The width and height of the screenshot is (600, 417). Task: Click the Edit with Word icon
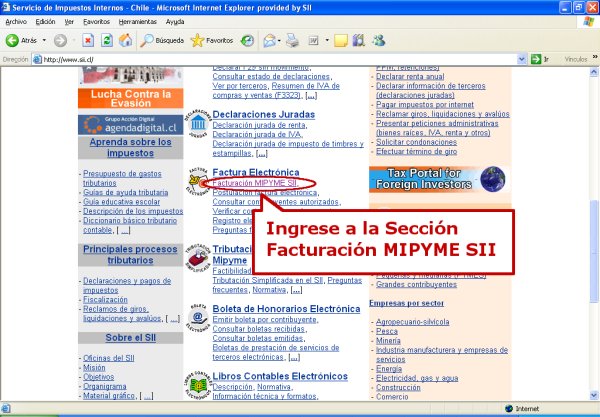pyautogui.click(x=313, y=40)
